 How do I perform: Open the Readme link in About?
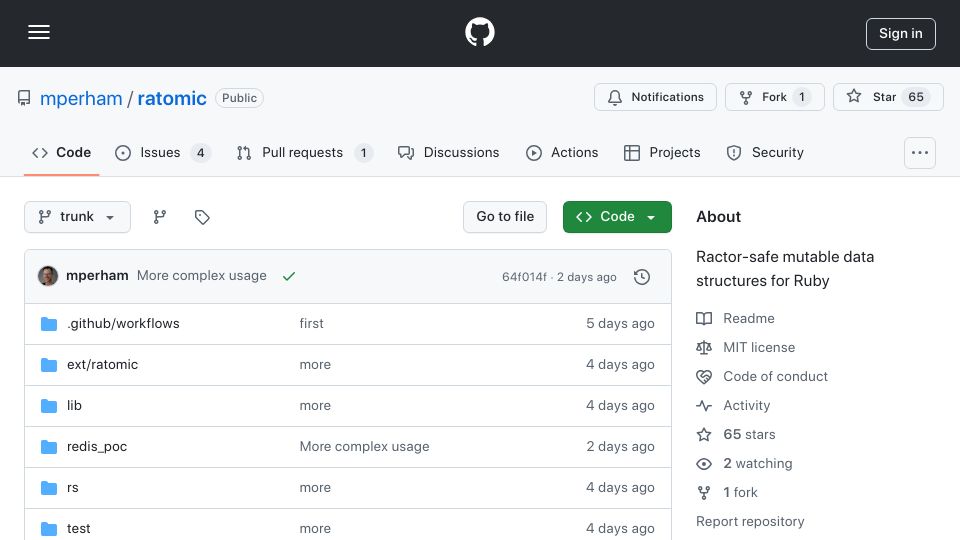click(x=749, y=318)
